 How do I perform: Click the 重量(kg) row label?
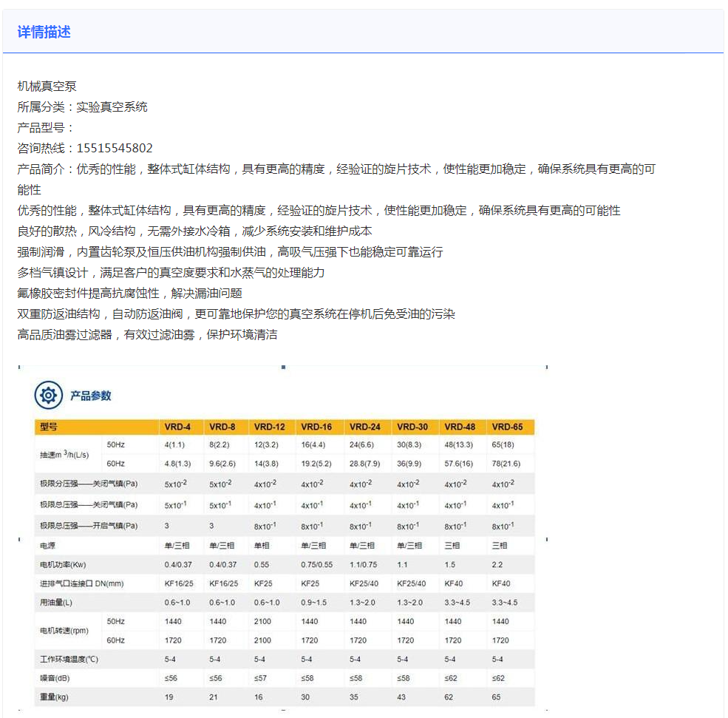[55, 697]
